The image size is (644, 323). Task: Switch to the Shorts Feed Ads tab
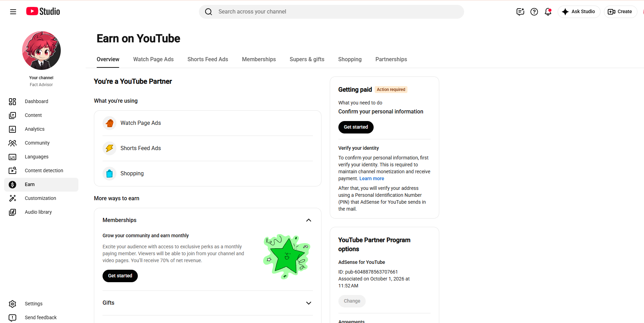pos(208,59)
